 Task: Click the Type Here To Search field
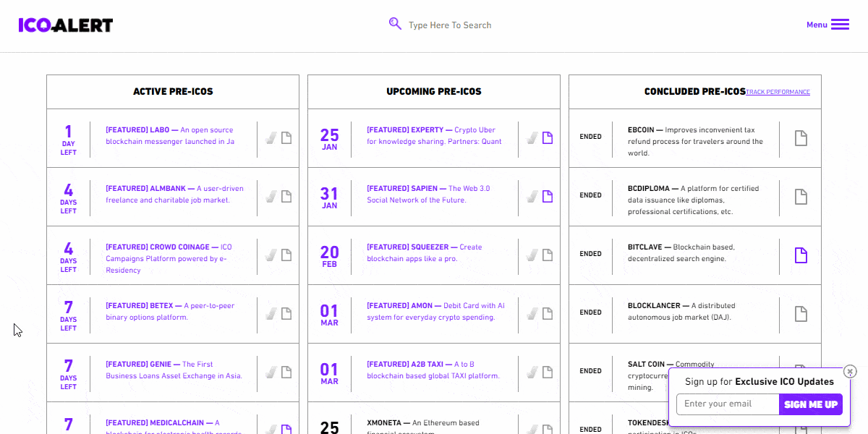[x=450, y=25]
